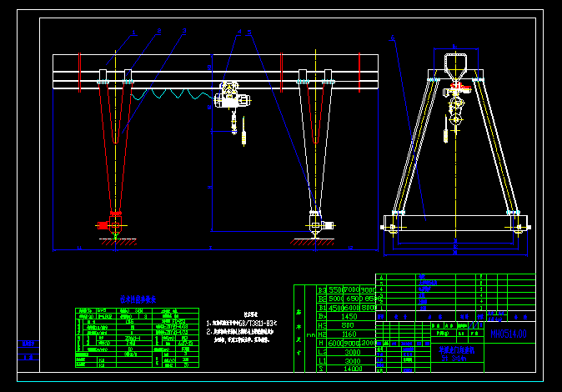Screen dimensions: 562x392
Task: Select the red drive motor at left leg base
Action: [103, 225]
